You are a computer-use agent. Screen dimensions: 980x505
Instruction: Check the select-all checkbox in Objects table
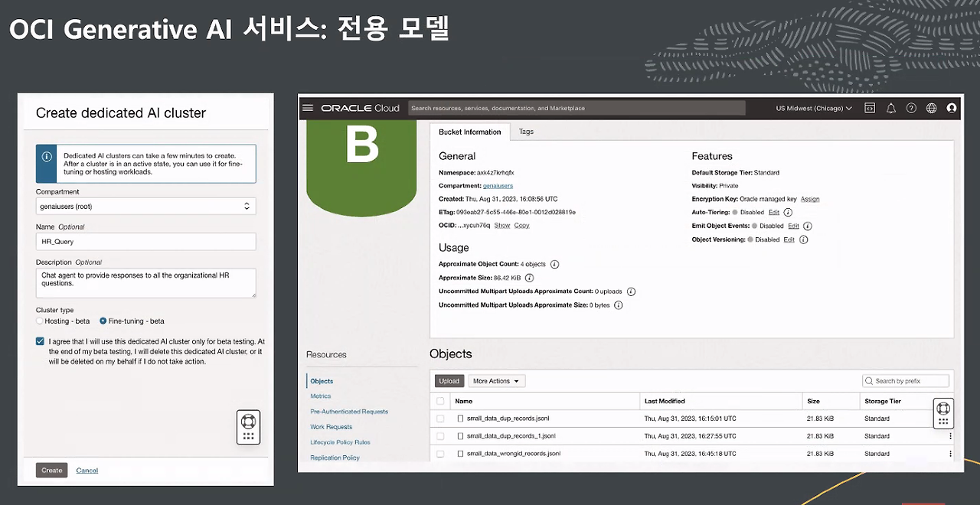(441, 401)
